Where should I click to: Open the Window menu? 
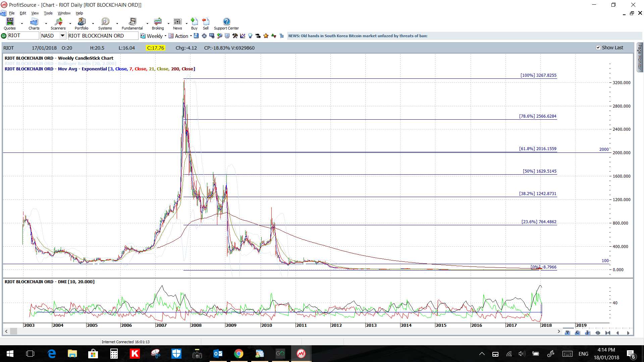tap(64, 13)
